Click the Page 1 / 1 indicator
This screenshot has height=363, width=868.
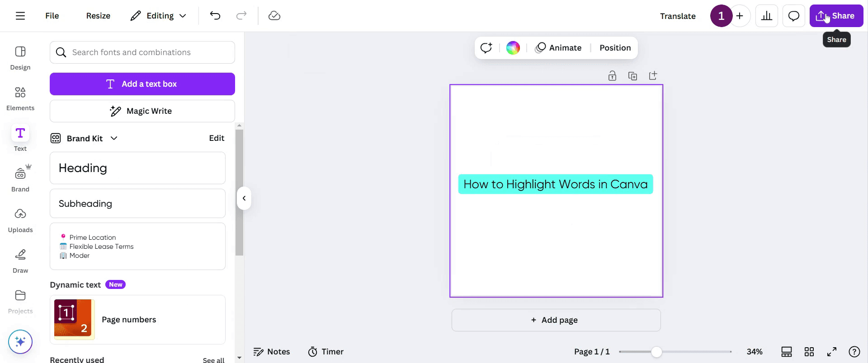tap(592, 352)
